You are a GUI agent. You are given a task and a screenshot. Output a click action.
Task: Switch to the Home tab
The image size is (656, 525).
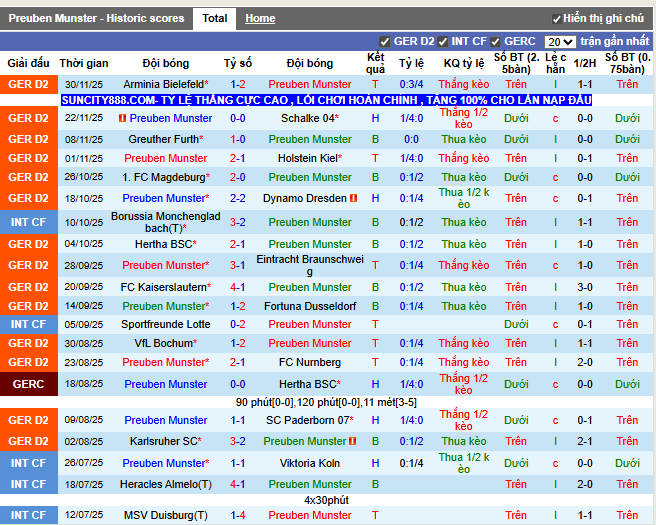(x=260, y=18)
